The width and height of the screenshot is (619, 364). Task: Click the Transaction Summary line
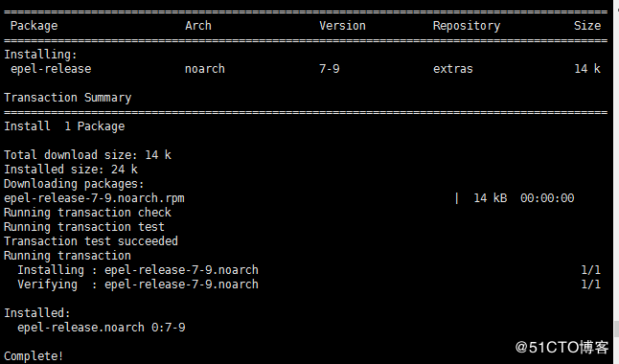[x=67, y=98]
